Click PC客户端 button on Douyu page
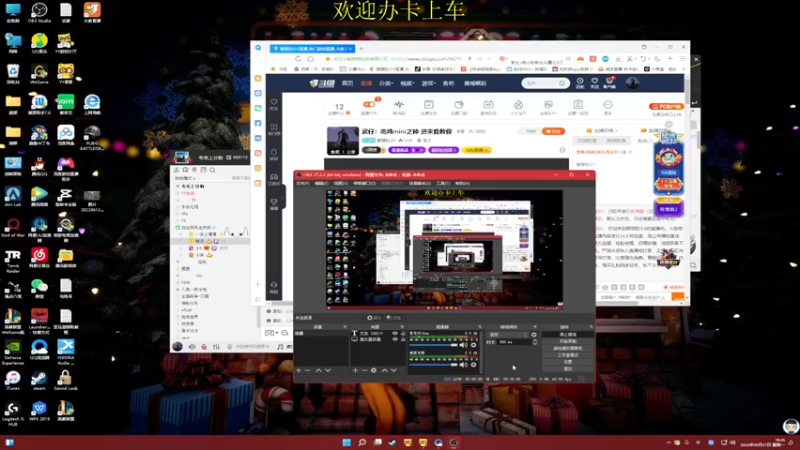Screen dimensions: 800x450 (666, 107)
